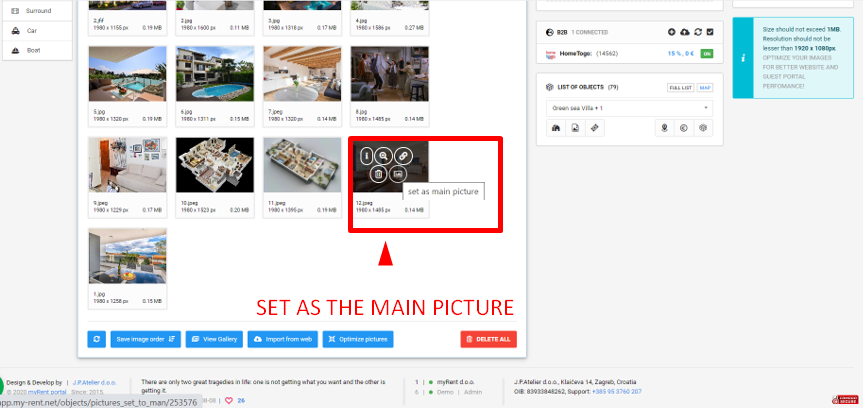Image resolution: width=863 pixels, height=408 pixels.
Task: Click the refresh icon button below gallery
Action: [96, 339]
